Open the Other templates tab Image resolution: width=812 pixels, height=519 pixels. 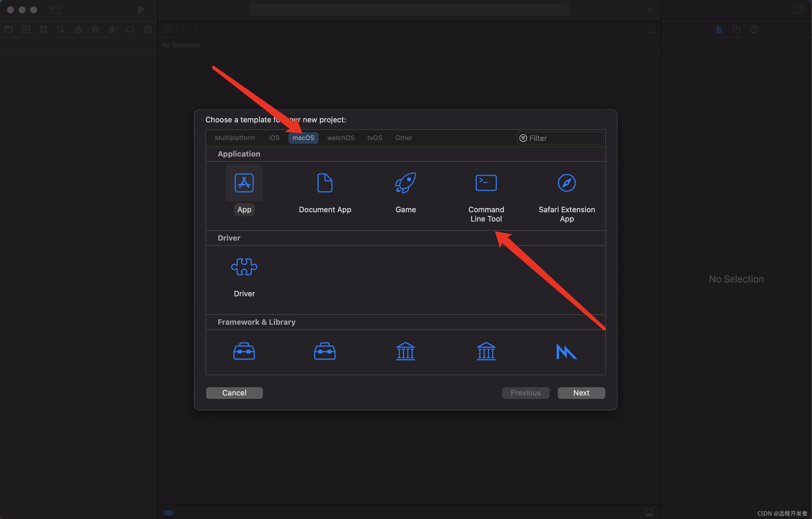tap(404, 138)
